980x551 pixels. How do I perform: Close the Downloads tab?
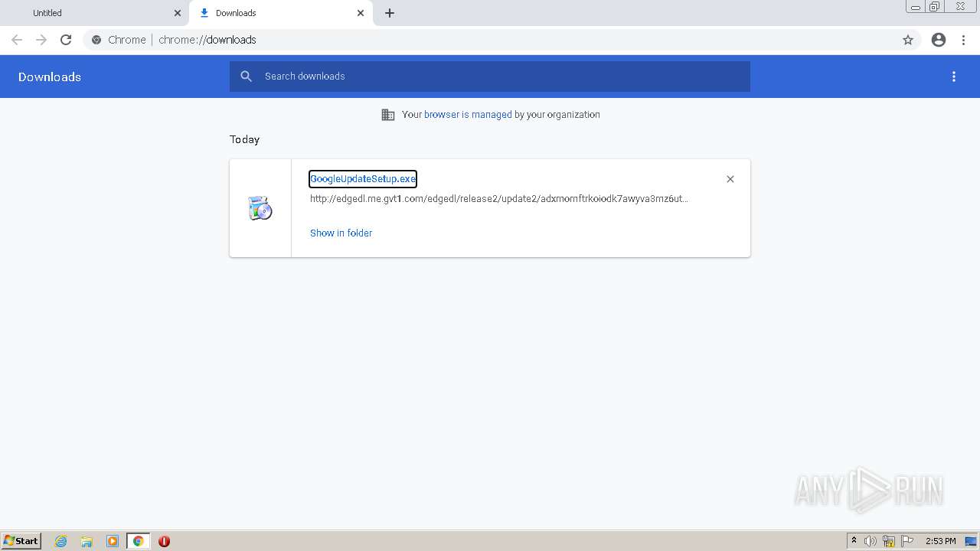[361, 13]
